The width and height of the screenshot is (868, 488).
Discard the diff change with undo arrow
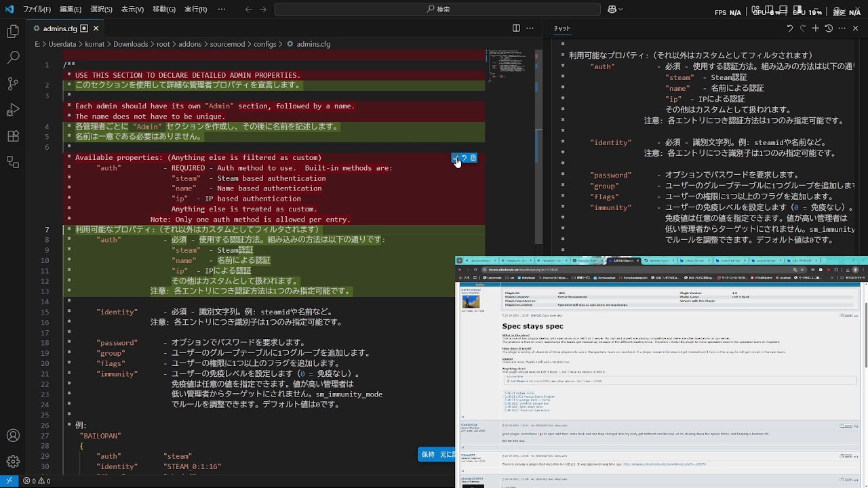(x=465, y=158)
